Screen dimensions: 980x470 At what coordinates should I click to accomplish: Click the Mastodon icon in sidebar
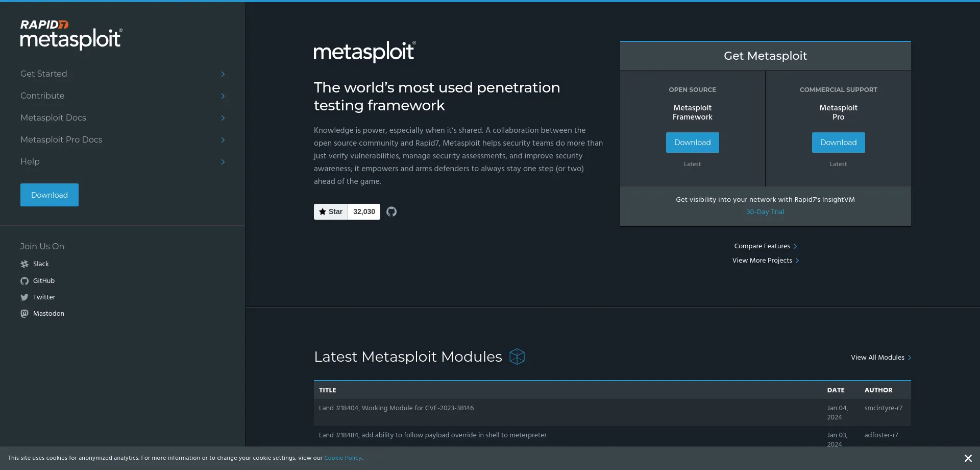coord(24,314)
